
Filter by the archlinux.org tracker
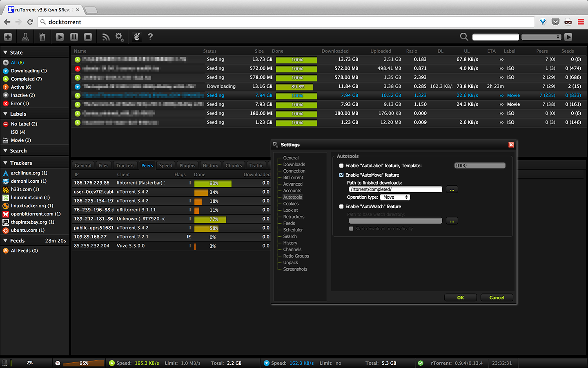pos(29,173)
